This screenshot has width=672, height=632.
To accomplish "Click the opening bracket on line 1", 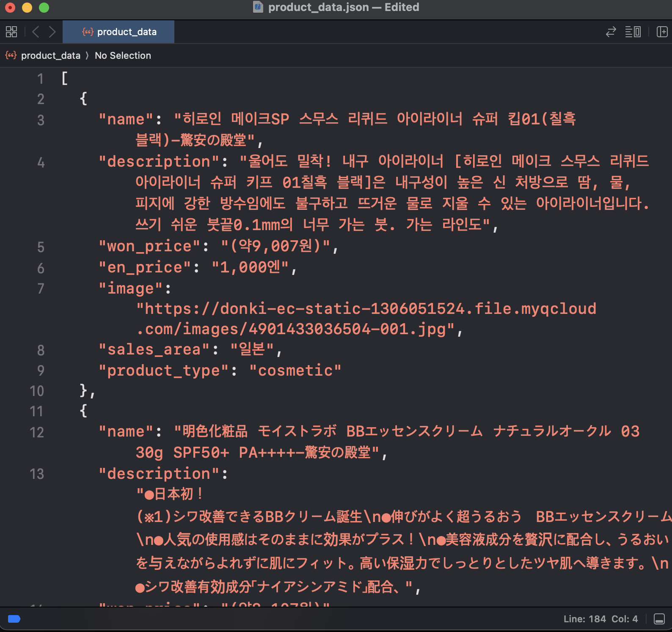I will pyautogui.click(x=64, y=78).
